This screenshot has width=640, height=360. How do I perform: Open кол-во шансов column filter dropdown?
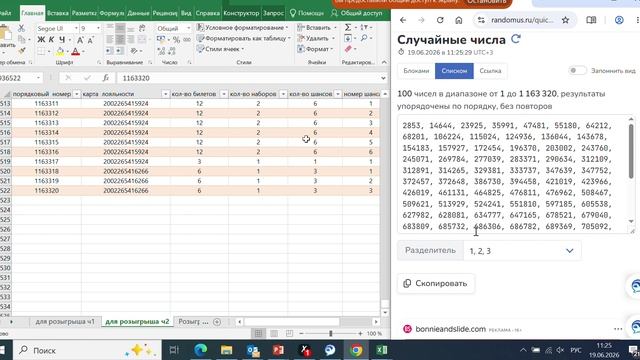338,94
